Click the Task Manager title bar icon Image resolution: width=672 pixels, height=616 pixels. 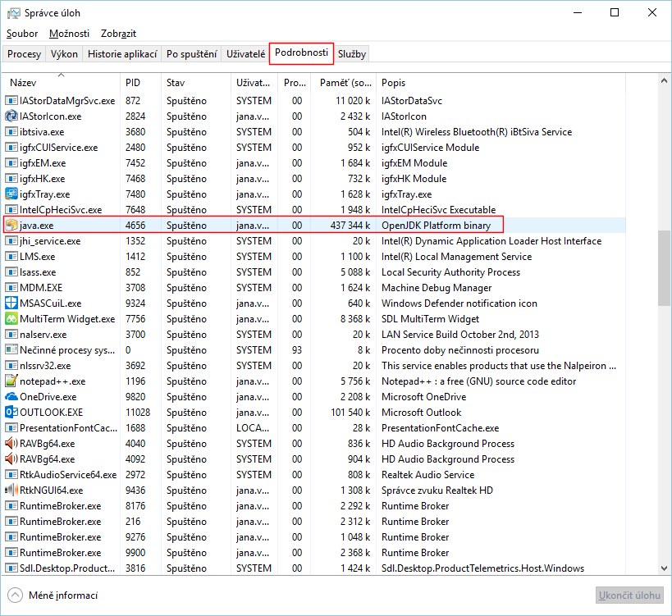pos(13,13)
